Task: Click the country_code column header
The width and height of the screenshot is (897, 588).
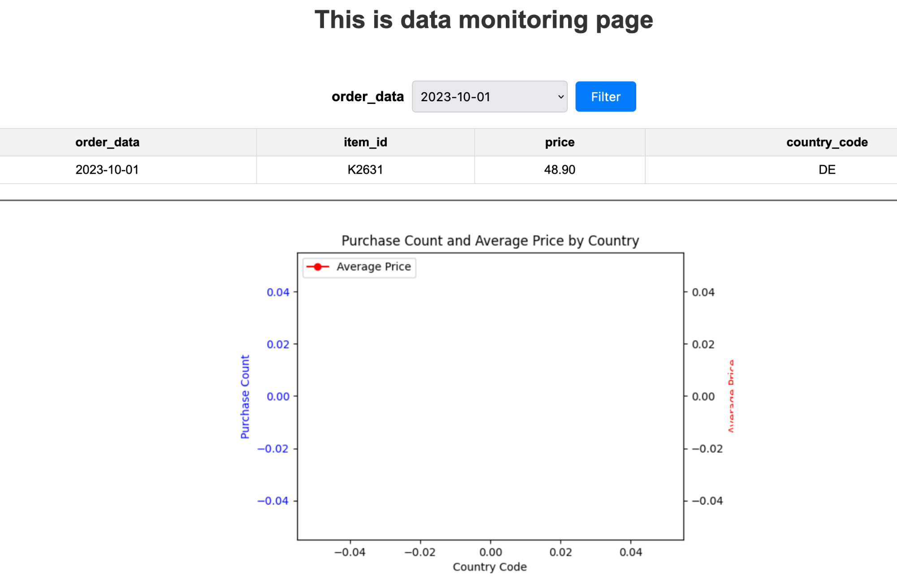Action: tap(827, 142)
